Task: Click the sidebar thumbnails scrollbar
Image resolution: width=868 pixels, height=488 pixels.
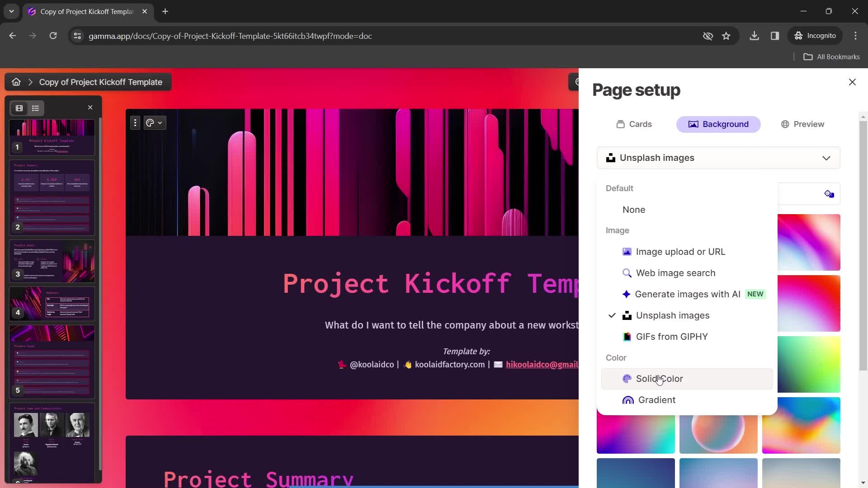Action: 100,294
